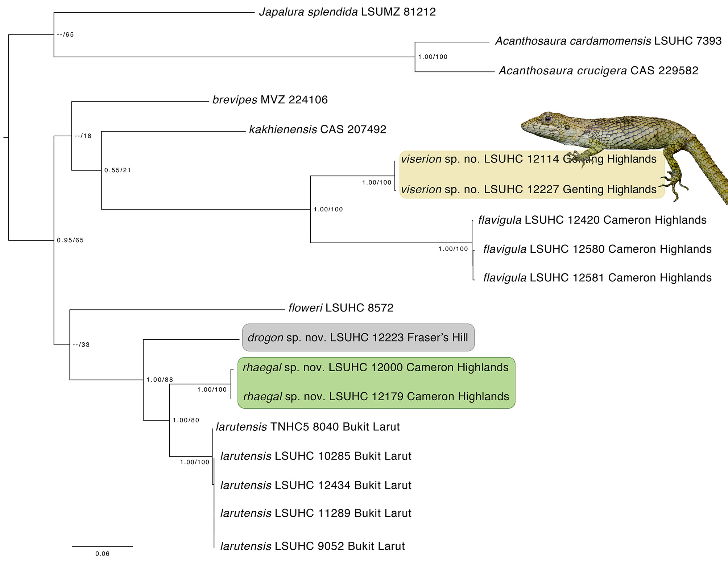The image size is (728, 566).
Task: Click the 0.06 scale bar label
Action: [x=102, y=554]
